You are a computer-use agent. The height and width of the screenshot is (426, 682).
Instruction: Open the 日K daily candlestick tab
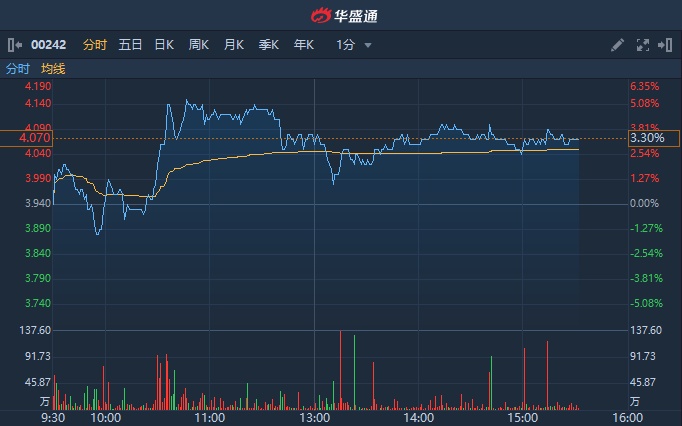coord(164,45)
